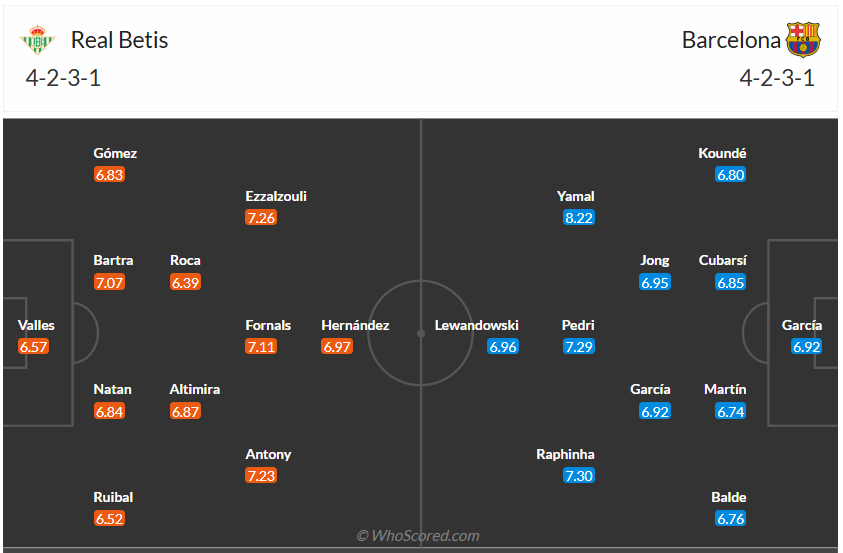Click Hernández's 6.97 rating badge
The width and height of the screenshot is (843, 553).
tap(337, 346)
